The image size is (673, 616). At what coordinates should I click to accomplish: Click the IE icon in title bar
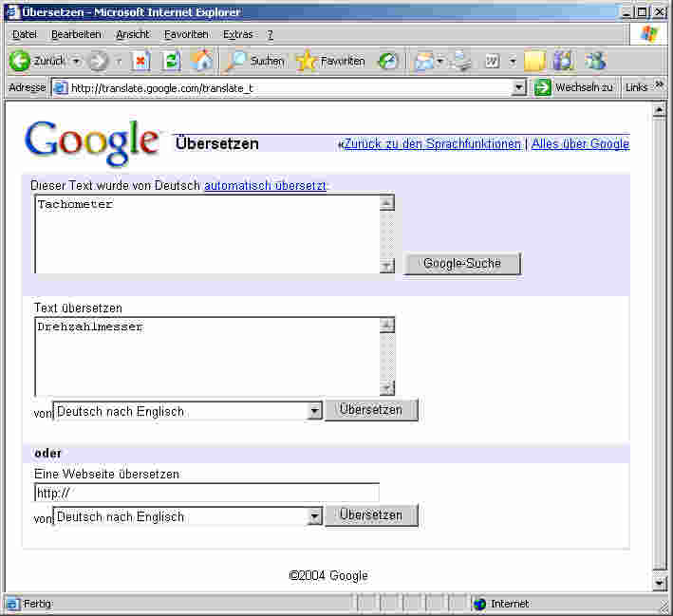13,12
